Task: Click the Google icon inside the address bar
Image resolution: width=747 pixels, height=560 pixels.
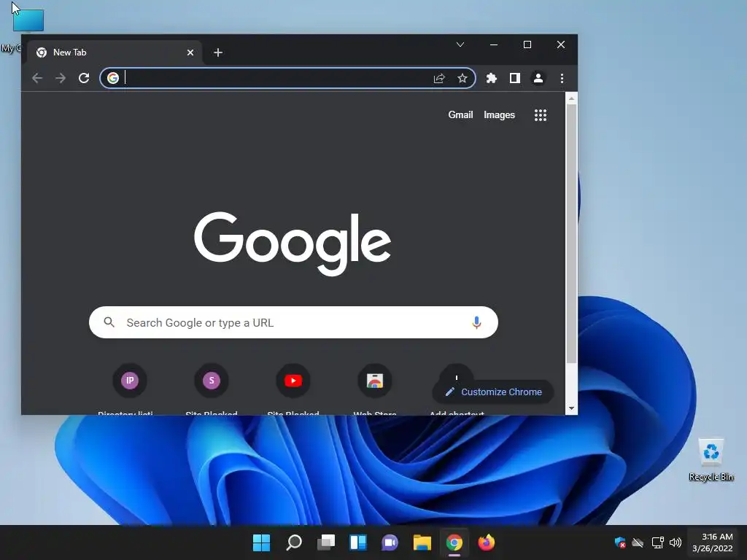Action: pos(113,78)
